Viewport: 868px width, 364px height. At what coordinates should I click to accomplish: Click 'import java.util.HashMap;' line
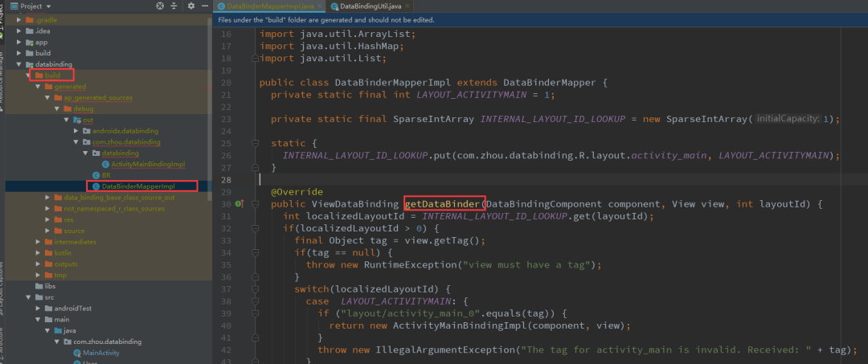tap(332, 47)
